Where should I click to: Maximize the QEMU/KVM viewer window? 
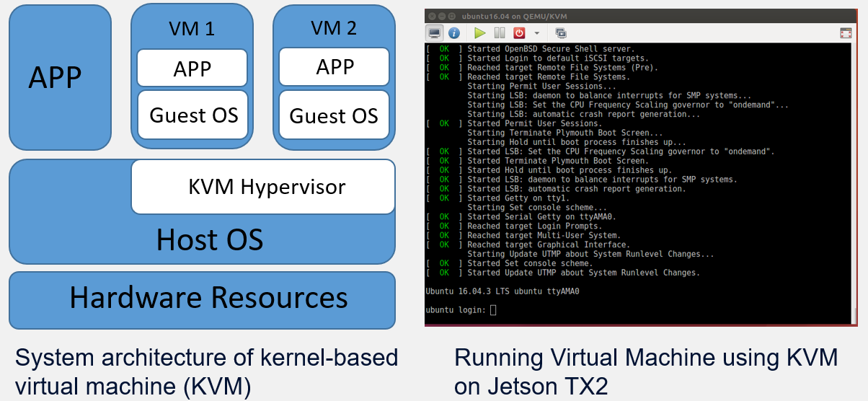451,16
